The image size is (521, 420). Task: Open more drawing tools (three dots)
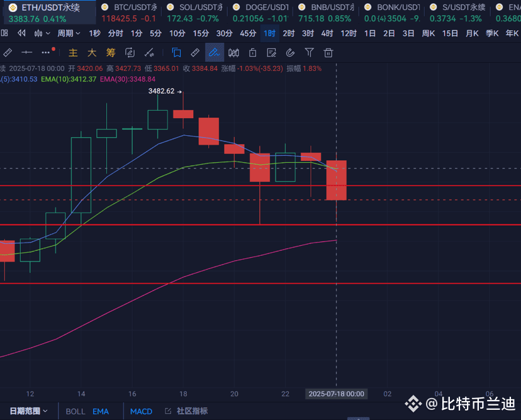click(45, 52)
